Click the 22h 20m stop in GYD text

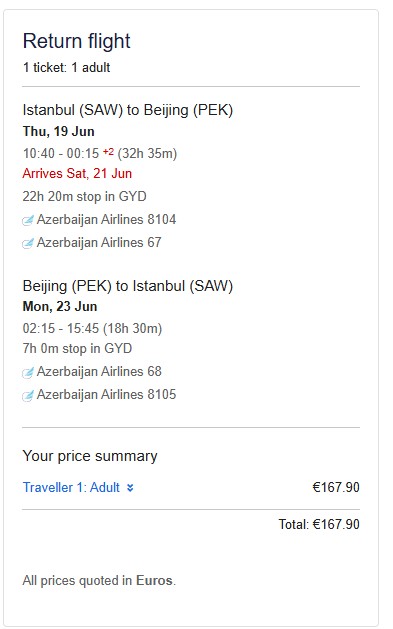coord(84,197)
